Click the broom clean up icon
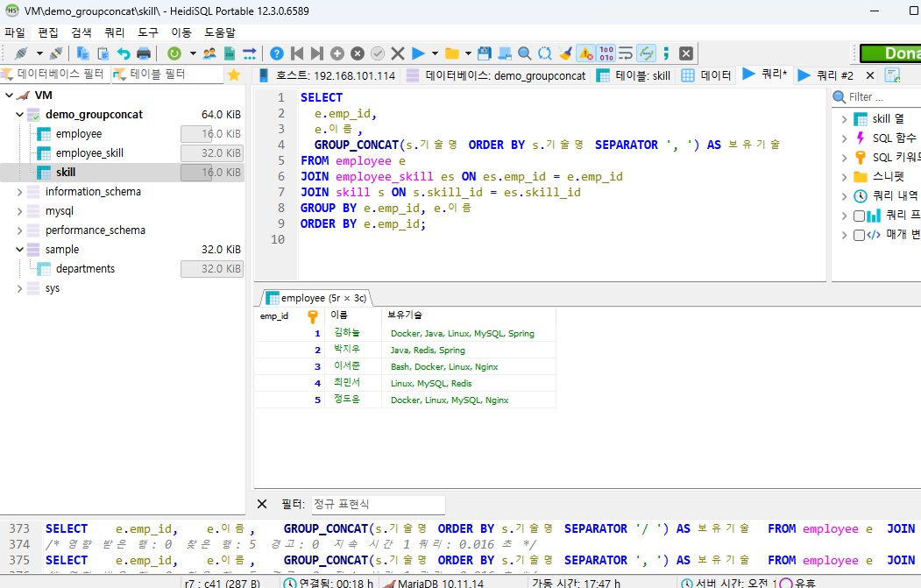The width and height of the screenshot is (921, 588). (565, 53)
